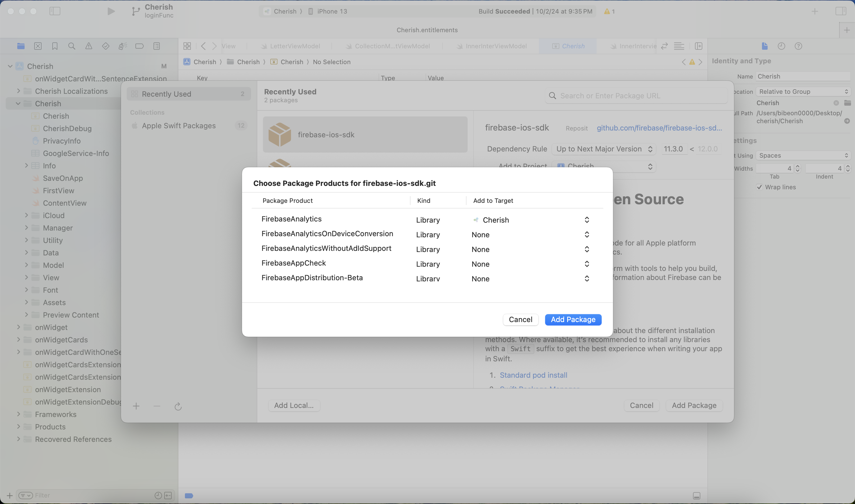
Task: Go back with the editor back arrow
Action: point(203,46)
